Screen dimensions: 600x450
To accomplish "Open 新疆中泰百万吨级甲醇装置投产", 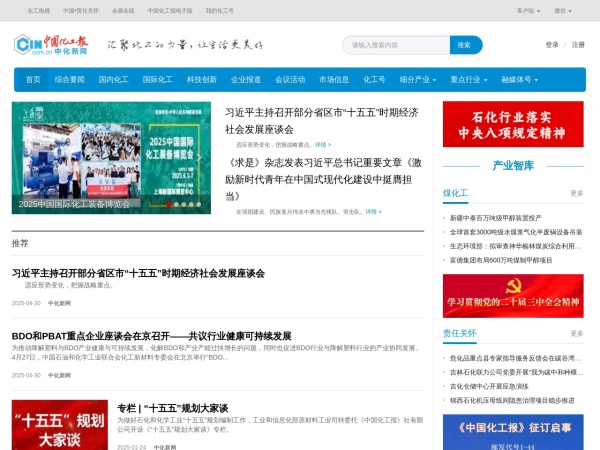I will tap(496, 218).
